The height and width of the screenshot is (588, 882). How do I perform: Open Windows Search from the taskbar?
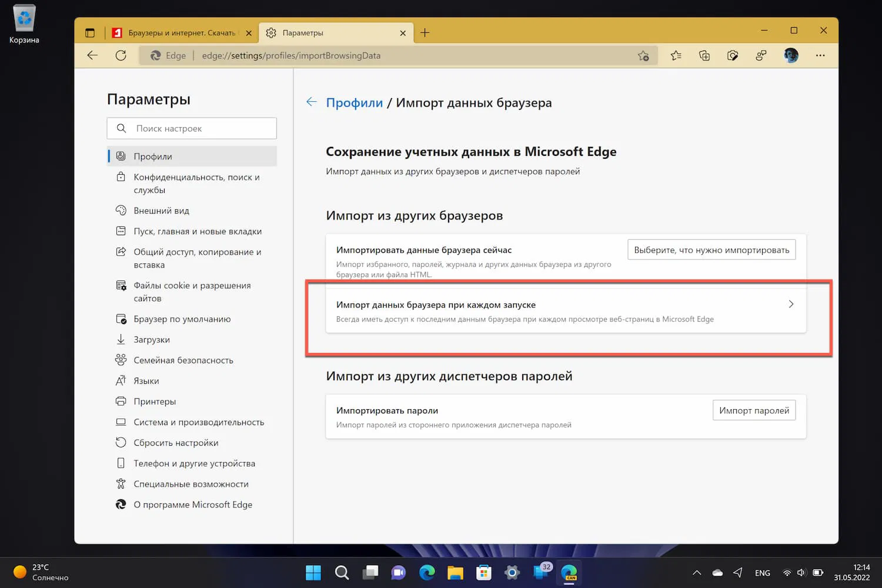click(x=342, y=572)
